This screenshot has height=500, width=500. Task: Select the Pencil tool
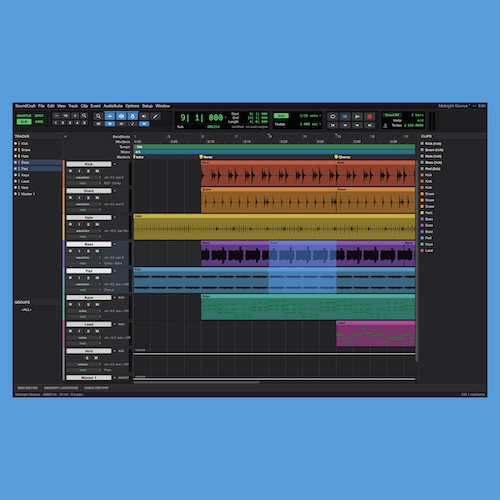point(155,116)
